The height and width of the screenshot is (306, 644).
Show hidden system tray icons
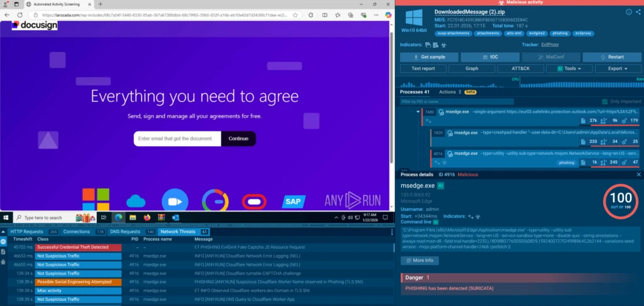pos(336,218)
